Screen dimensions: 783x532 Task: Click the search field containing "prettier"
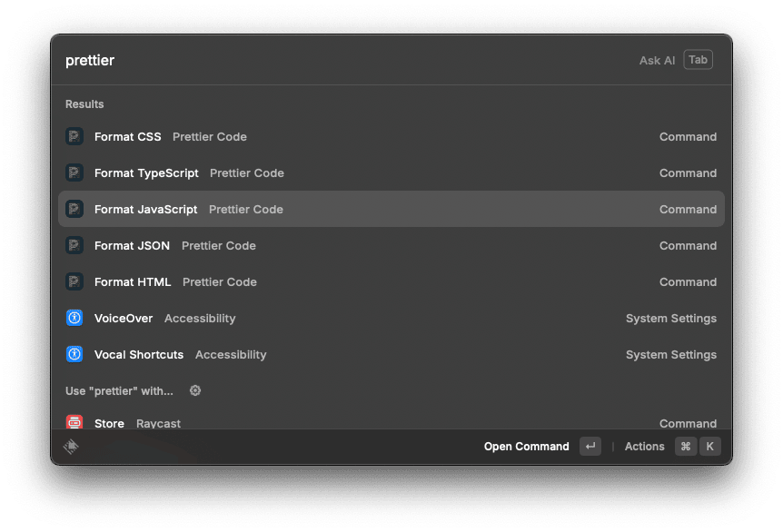pyautogui.click(x=344, y=60)
